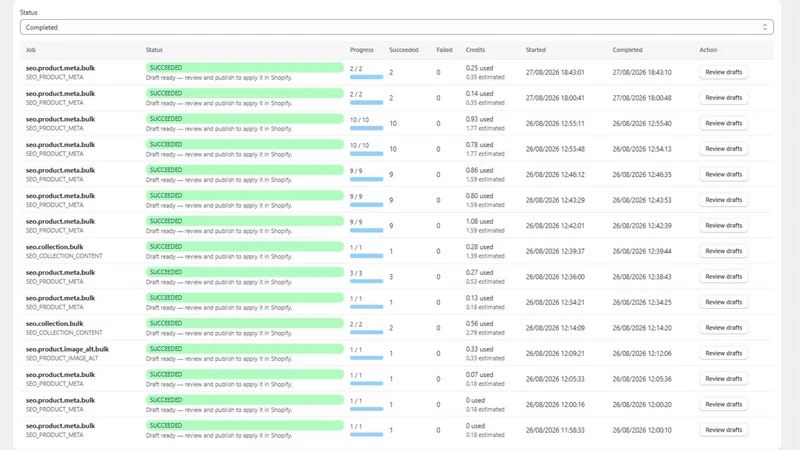Click completed time 26/08/2026 12:38:43
This screenshot has width=800, height=450.
[x=642, y=277]
